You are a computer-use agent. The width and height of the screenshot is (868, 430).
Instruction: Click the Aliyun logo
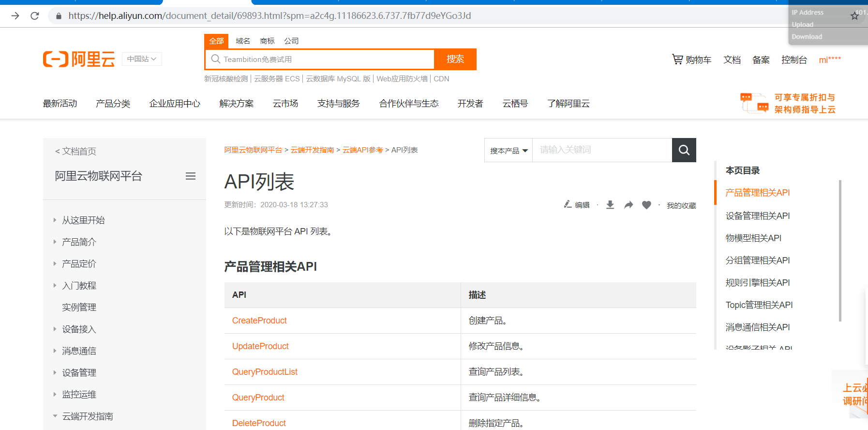(x=79, y=59)
